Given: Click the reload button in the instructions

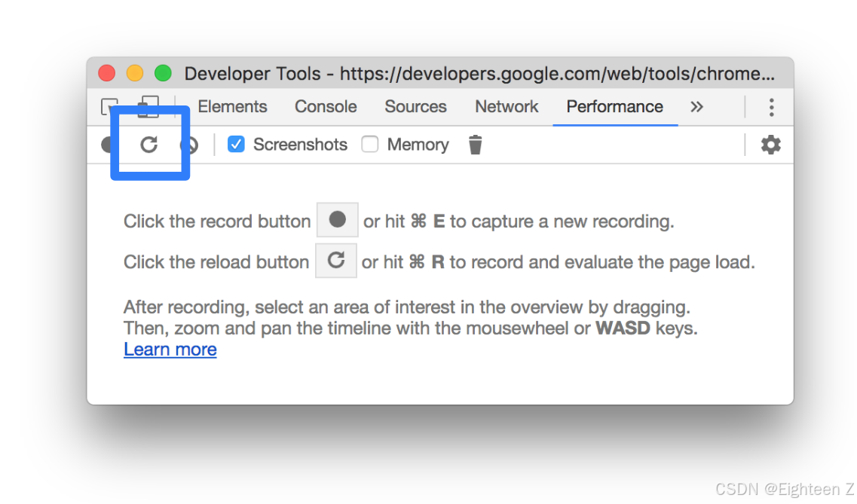Looking at the screenshot, I should pos(336,261).
